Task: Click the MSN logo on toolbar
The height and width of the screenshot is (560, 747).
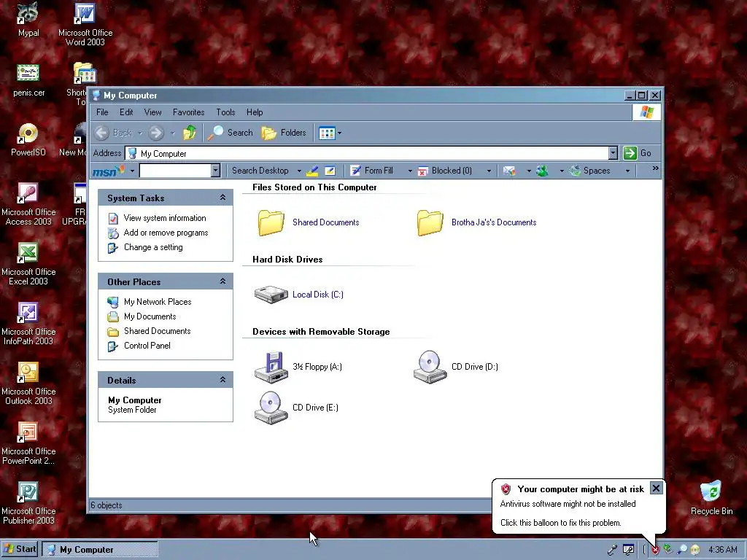Action: (109, 171)
